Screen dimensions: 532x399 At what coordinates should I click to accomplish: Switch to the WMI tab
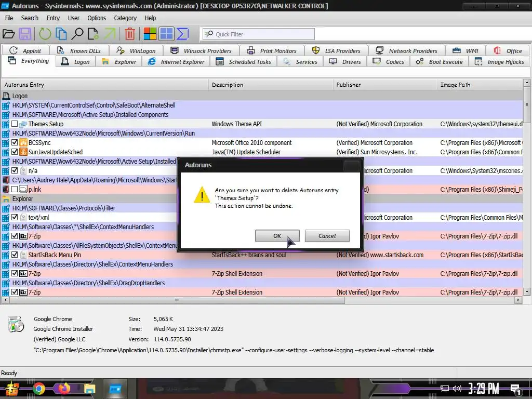[x=465, y=51]
